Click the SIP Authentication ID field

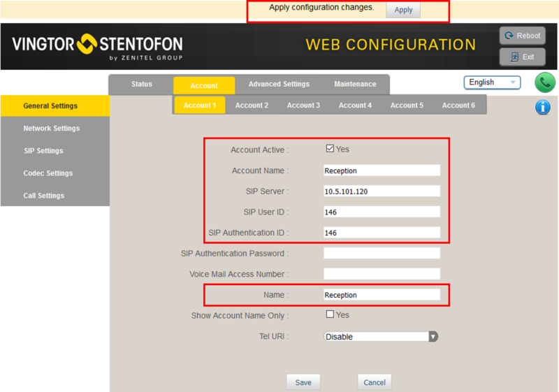click(382, 233)
